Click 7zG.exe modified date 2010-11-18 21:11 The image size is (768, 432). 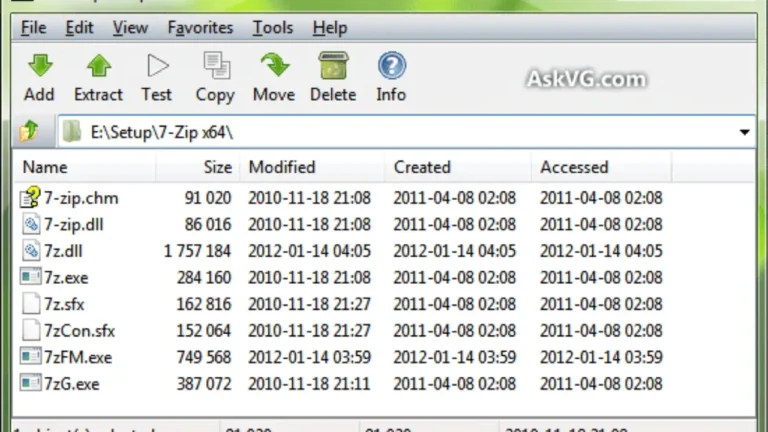click(309, 384)
